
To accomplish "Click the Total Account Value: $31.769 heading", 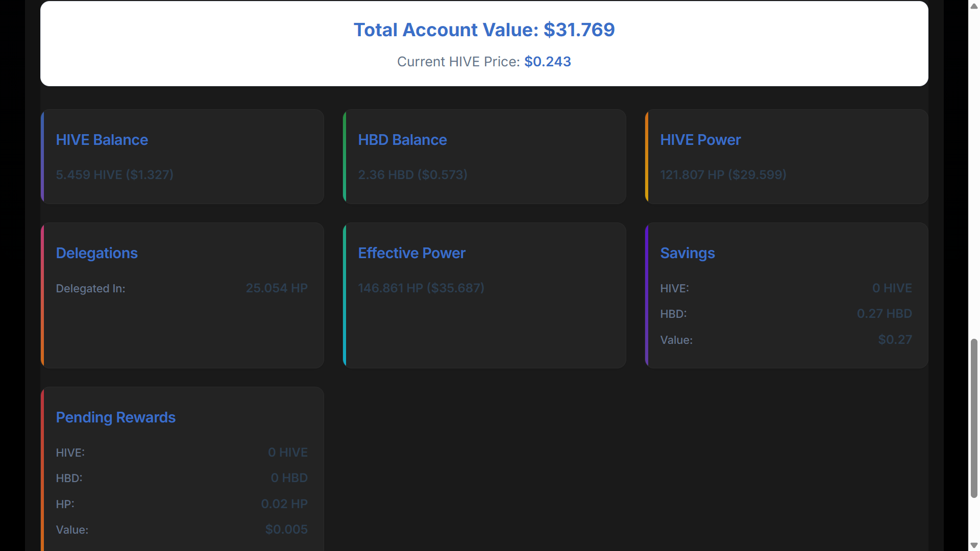I will pyautogui.click(x=484, y=30).
